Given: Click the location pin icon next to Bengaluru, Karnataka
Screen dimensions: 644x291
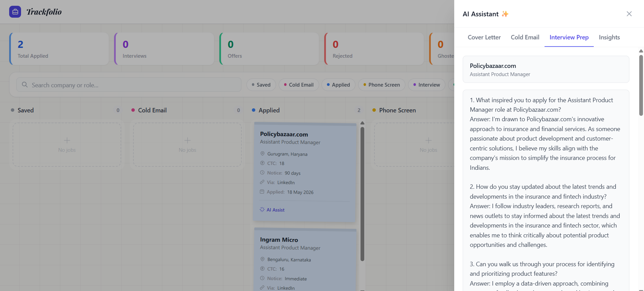Looking at the screenshot, I should click(x=262, y=259).
